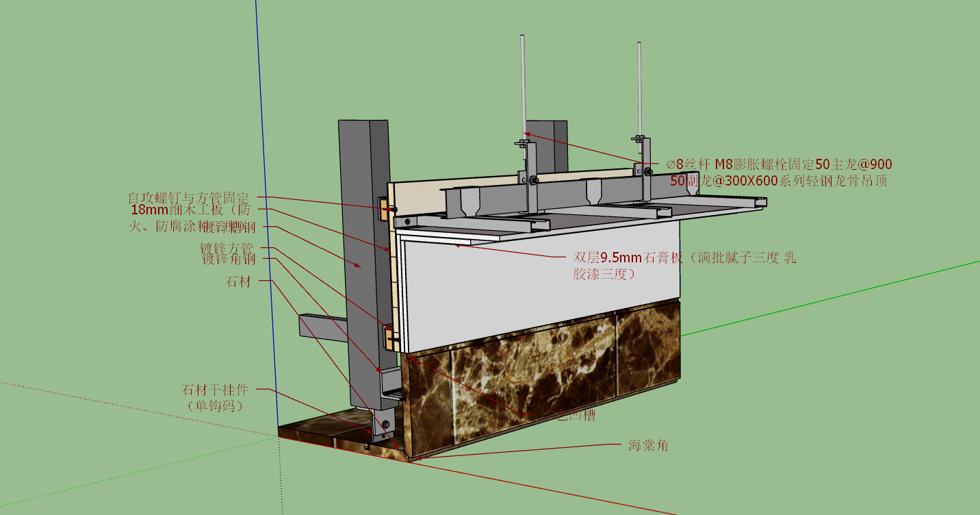
Task: Select the 海棠角 annotation label
Action: tap(648, 445)
